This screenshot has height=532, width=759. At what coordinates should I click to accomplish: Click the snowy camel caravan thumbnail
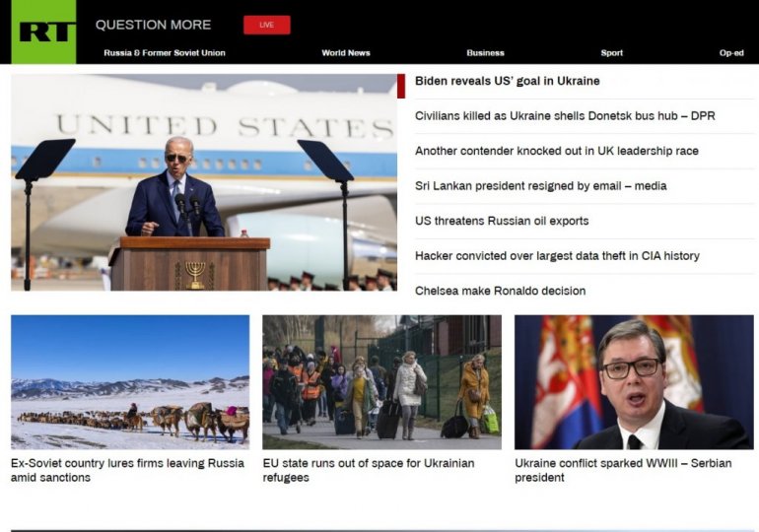(130, 381)
